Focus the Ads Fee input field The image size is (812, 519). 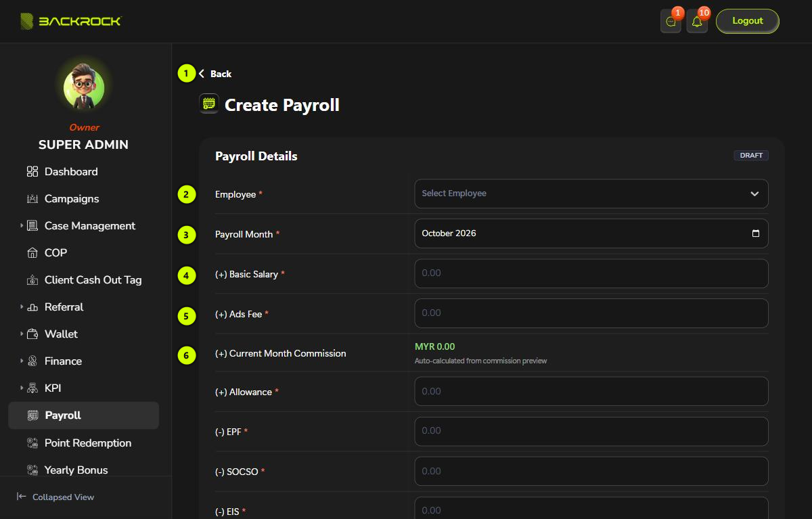(x=591, y=313)
